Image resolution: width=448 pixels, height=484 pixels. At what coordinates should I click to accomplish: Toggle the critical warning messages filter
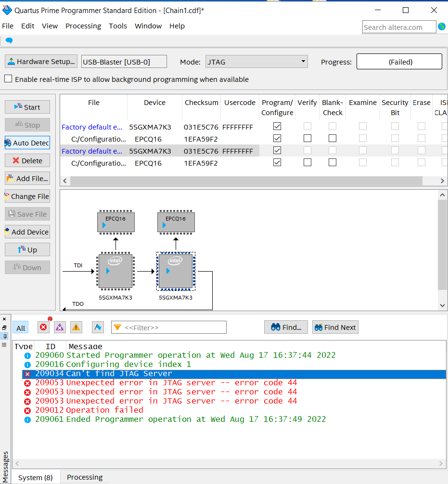(x=60, y=327)
